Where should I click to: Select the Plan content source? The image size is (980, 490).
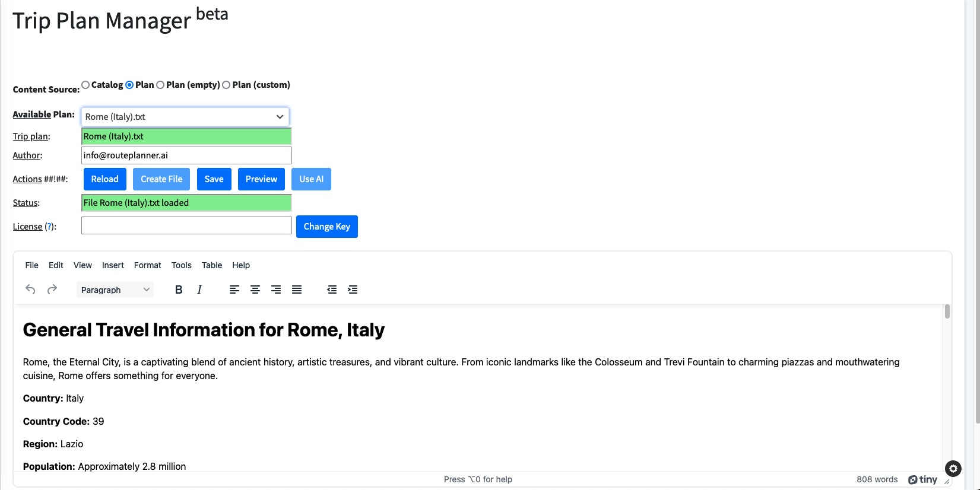click(129, 85)
